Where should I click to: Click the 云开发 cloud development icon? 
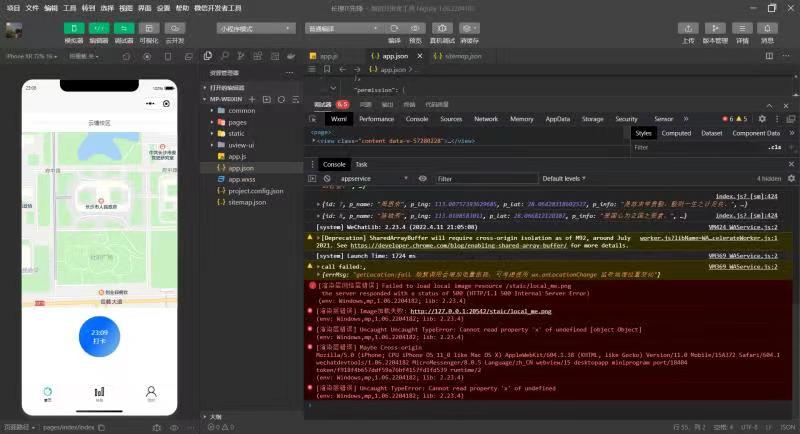pos(175,29)
